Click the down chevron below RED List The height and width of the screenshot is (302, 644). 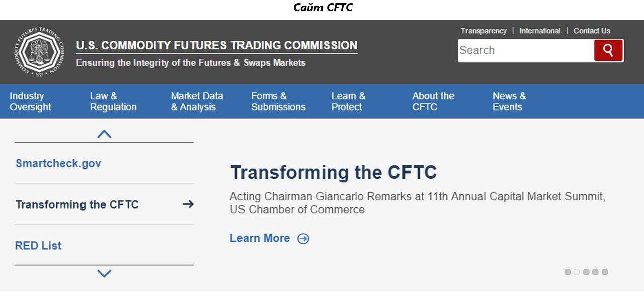tap(104, 273)
